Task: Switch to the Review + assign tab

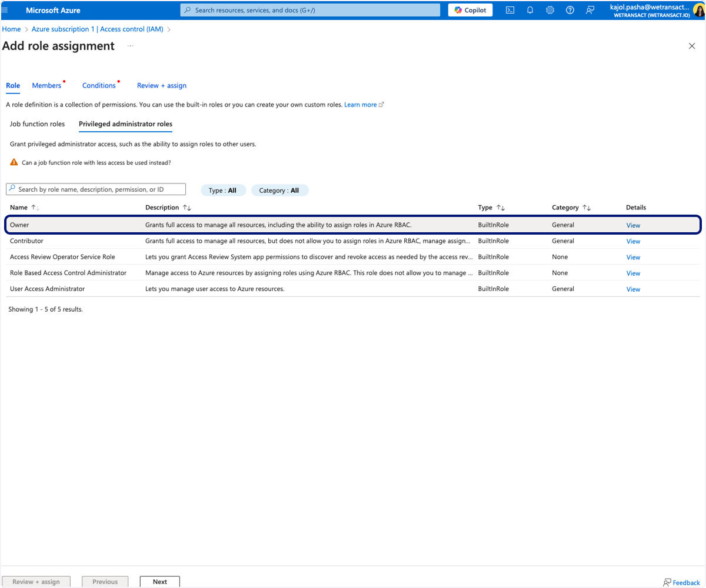Action: tap(162, 86)
